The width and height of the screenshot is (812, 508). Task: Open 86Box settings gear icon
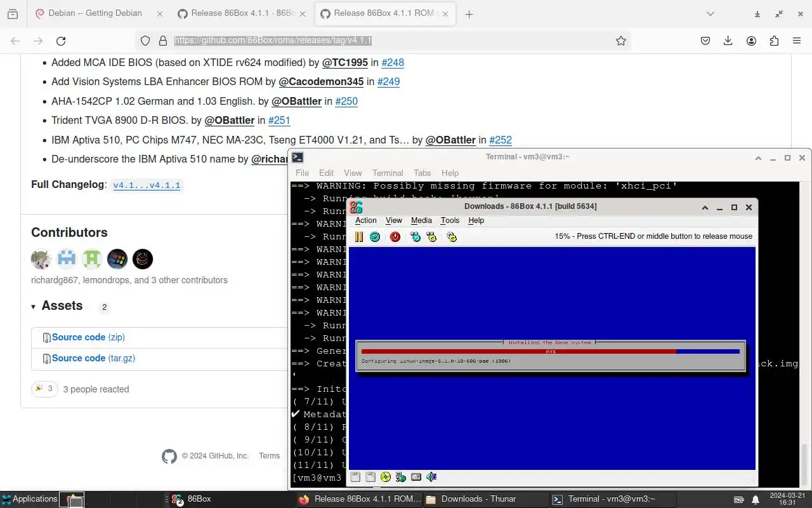click(x=452, y=237)
